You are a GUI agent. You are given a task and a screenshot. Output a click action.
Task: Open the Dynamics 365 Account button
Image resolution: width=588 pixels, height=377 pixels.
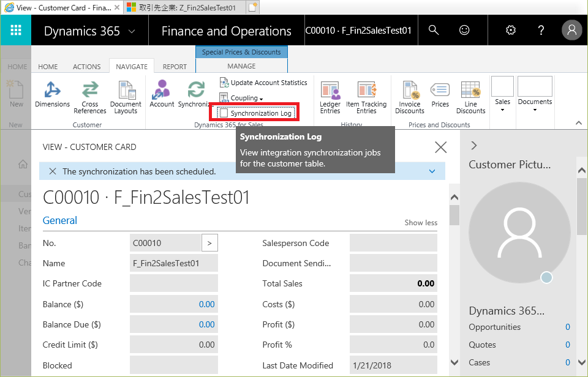[x=162, y=94]
